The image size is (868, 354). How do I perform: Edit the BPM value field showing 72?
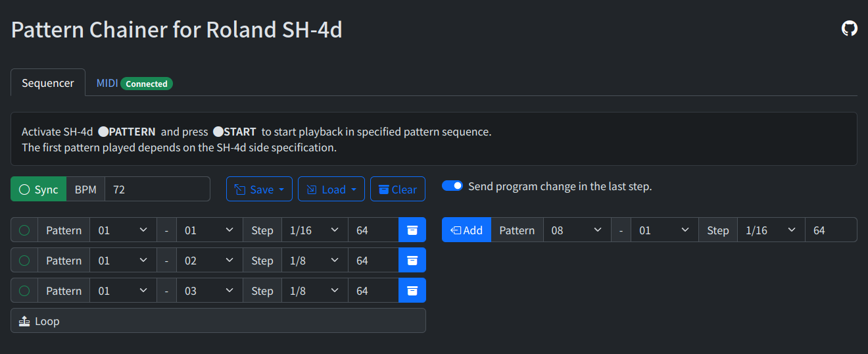[x=157, y=190]
